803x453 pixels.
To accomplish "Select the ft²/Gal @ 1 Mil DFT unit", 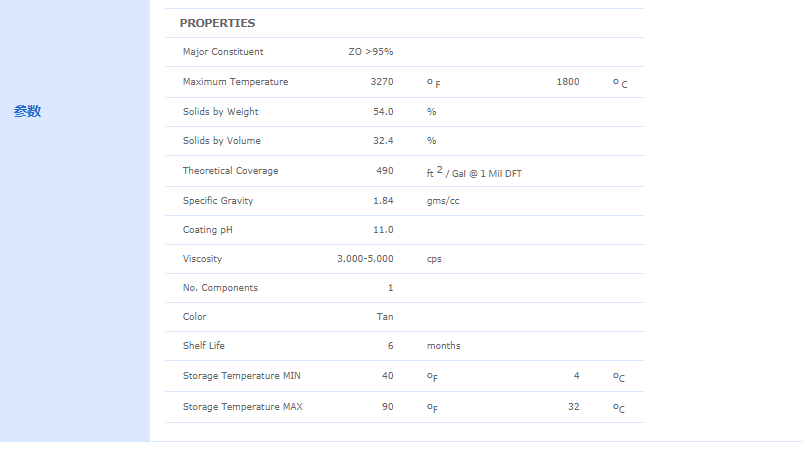I will click(x=474, y=172).
